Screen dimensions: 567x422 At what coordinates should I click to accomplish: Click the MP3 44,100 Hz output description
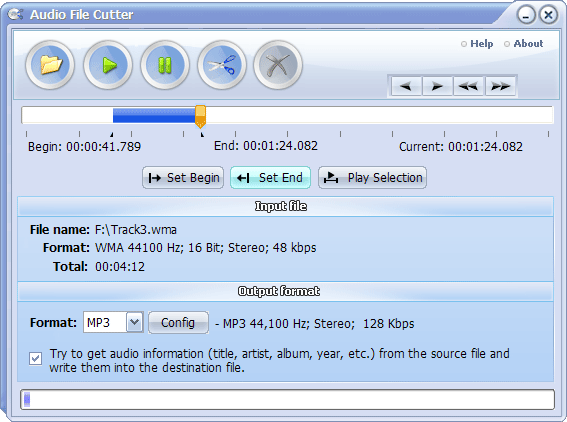coord(315,324)
